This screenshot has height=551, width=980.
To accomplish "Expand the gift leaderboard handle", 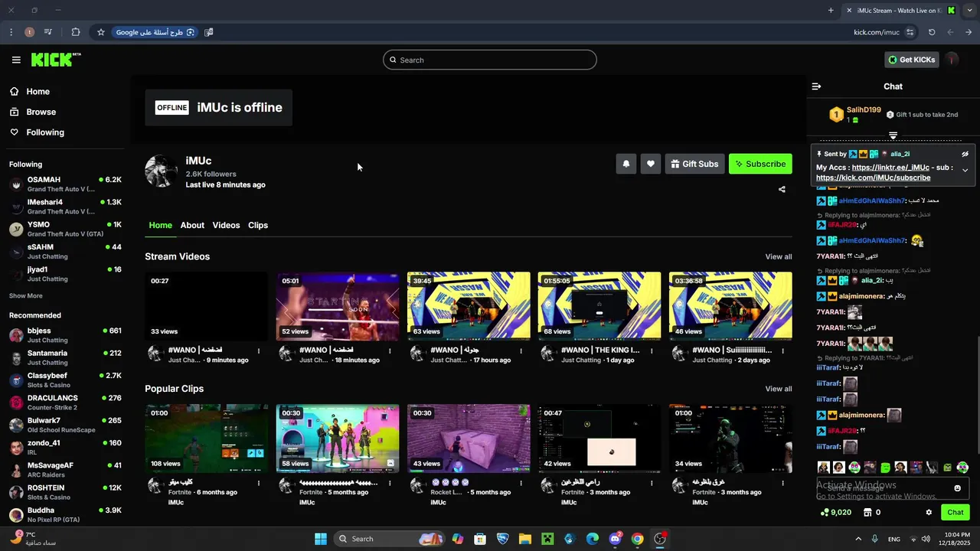I will coord(893,135).
